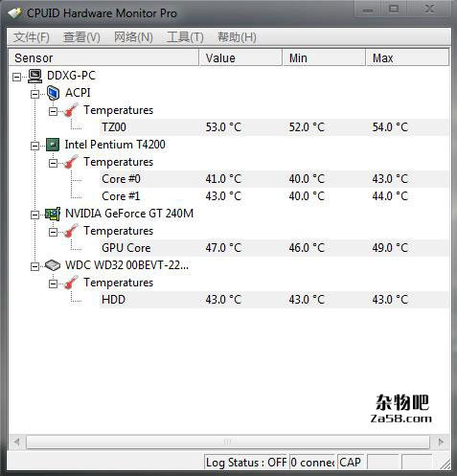The height and width of the screenshot is (476, 457).
Task: Click the scrollbar right arrow
Action: (441, 442)
